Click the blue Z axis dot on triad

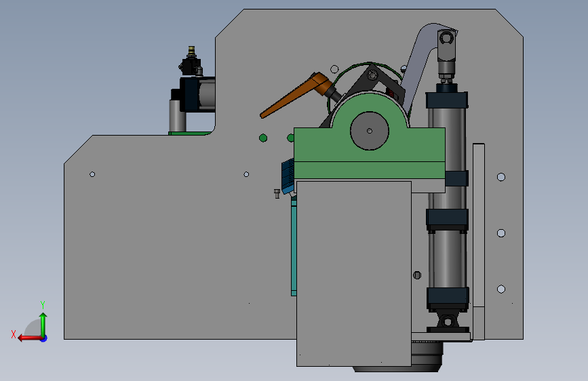click(x=44, y=338)
